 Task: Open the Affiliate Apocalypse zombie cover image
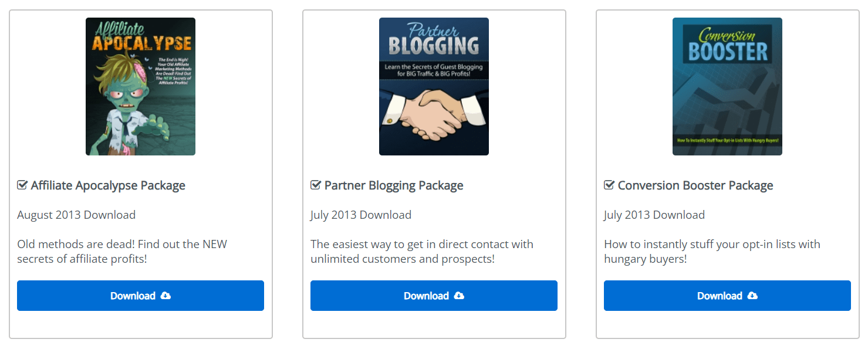point(140,86)
